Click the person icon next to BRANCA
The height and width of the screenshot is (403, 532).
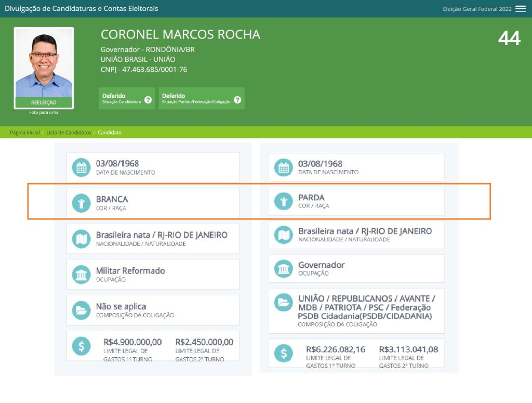81,203
